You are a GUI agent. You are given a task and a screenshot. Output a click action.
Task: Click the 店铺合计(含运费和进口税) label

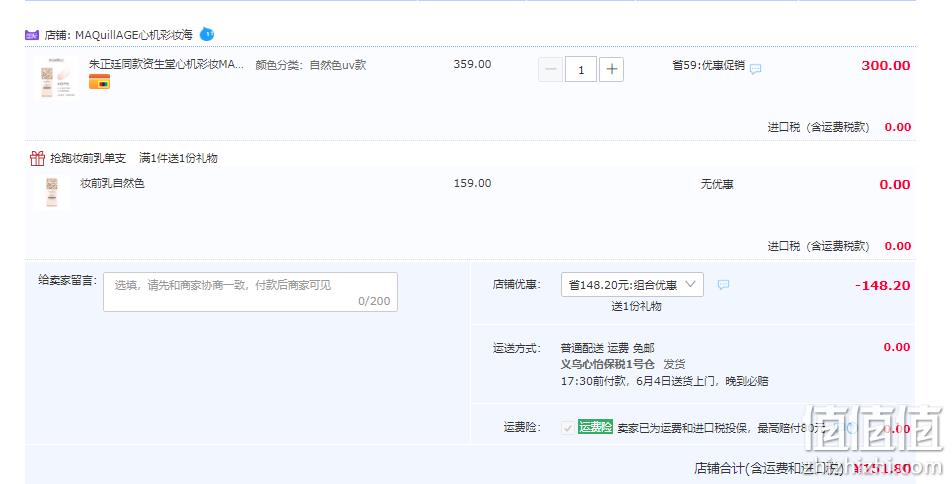point(770,468)
